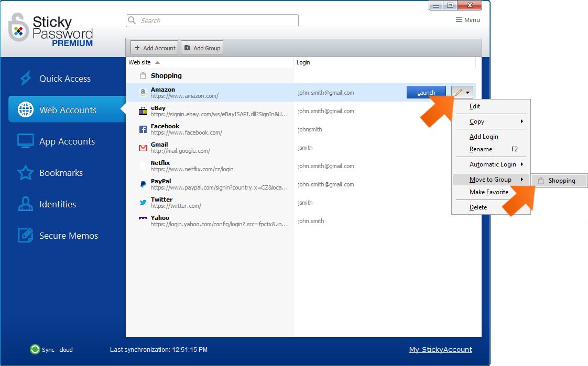Image resolution: width=588 pixels, height=366 pixels.
Task: Expand the Move to Group submenu arrow
Action: coord(521,180)
